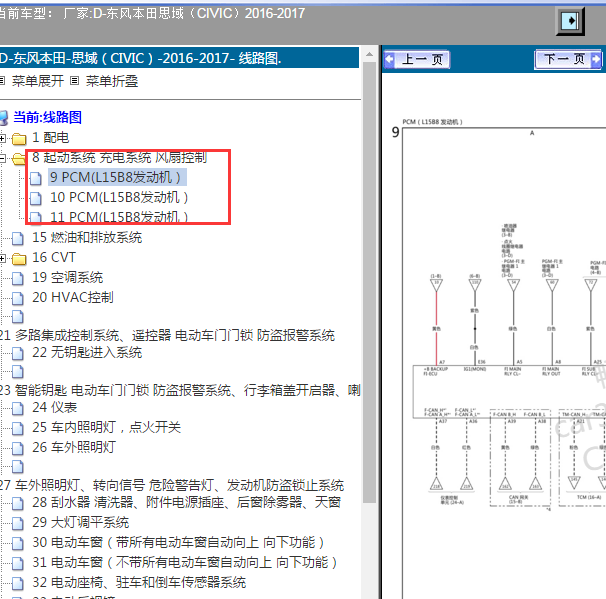Expand the 16 CVT folder node
Image resolution: width=606 pixels, height=599 pixels.
(x=2, y=258)
